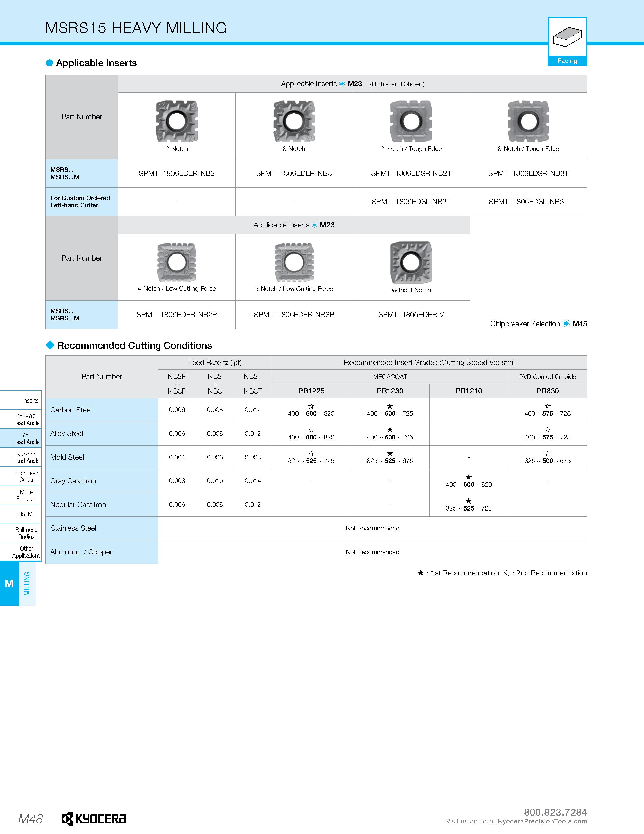This screenshot has width=644, height=834.
Task: Click the PR830 grade column header
Action: (548, 391)
